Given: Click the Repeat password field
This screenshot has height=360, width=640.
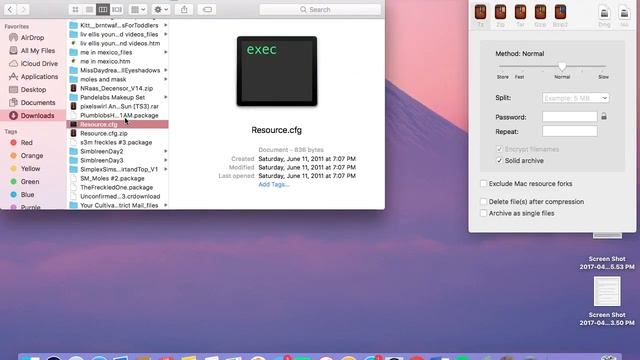Looking at the screenshot, I should point(570,131).
